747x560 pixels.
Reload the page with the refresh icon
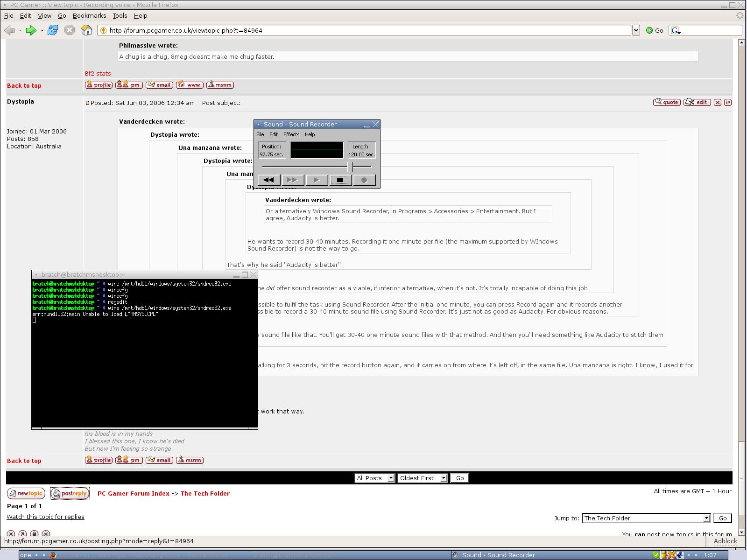[x=53, y=30]
